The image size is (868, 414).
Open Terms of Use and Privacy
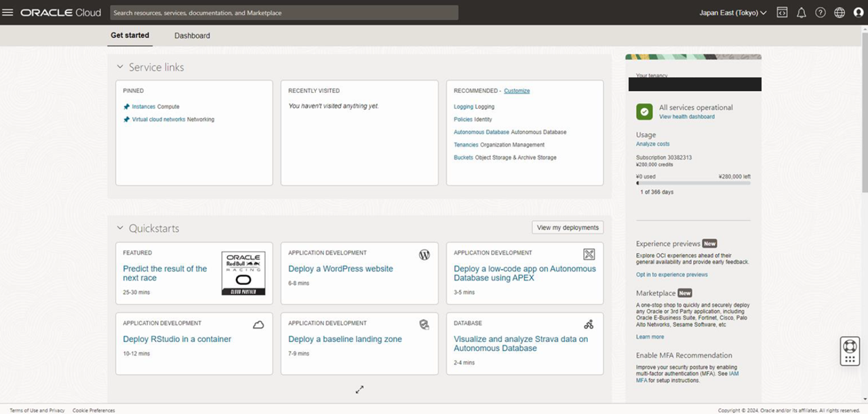(x=37, y=411)
